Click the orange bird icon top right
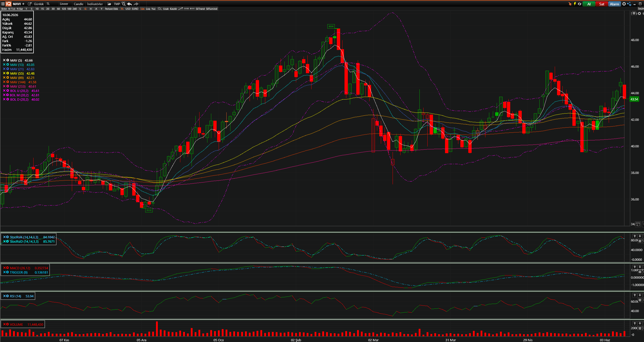 pos(570,4)
